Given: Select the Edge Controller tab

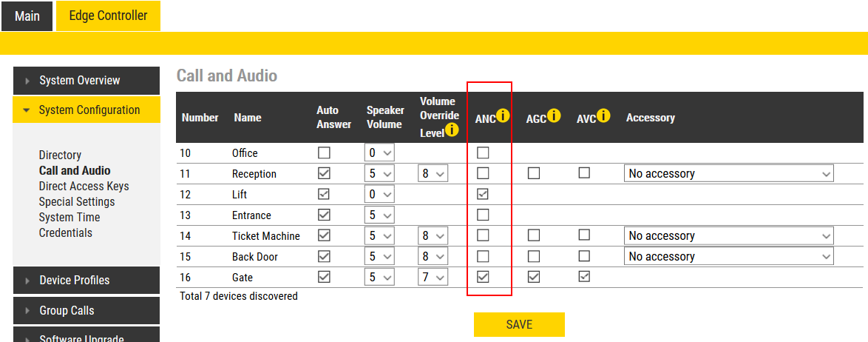Looking at the screenshot, I should [x=108, y=16].
